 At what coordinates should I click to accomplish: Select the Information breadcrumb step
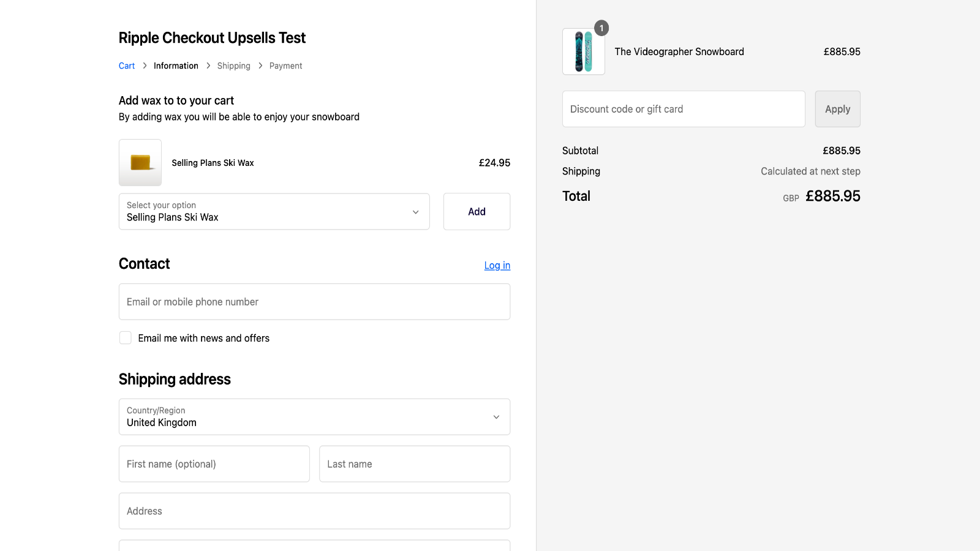pos(176,66)
